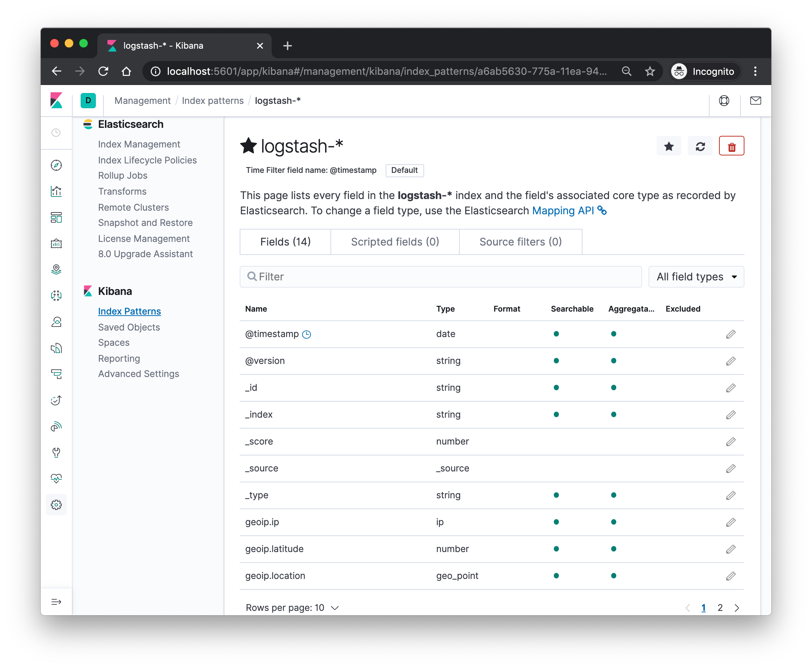
Task: Delete the index pattern with trash button
Action: point(731,146)
